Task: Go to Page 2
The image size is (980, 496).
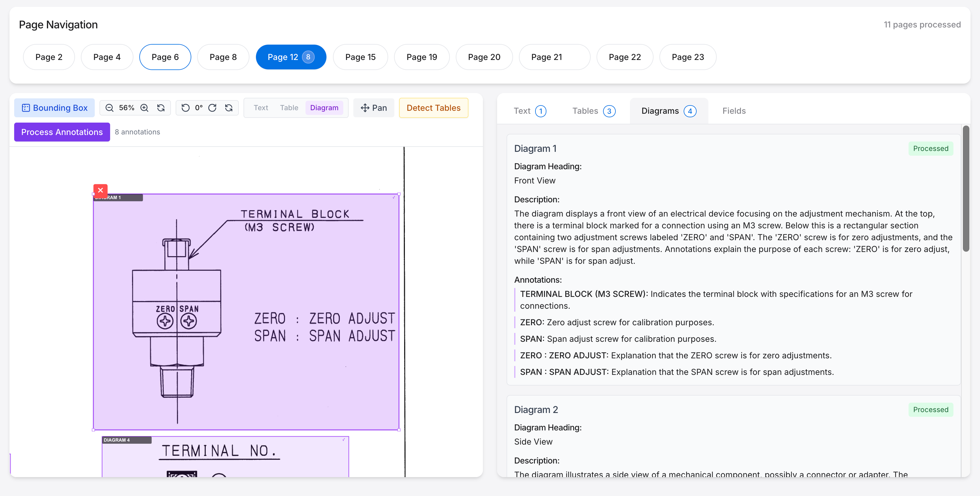Action: (x=49, y=57)
